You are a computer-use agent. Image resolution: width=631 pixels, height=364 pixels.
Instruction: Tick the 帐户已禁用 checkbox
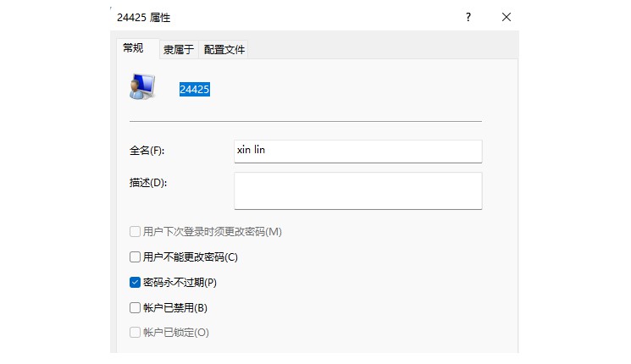pyautogui.click(x=135, y=307)
